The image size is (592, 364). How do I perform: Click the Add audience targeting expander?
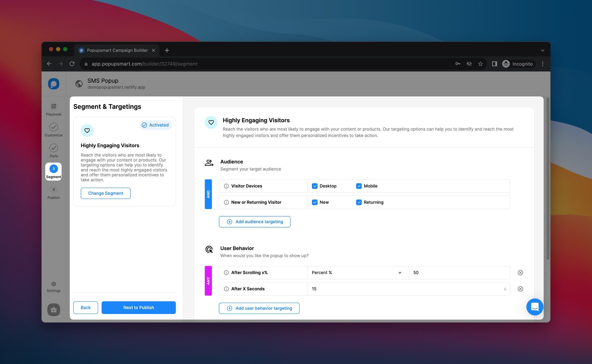(x=255, y=221)
